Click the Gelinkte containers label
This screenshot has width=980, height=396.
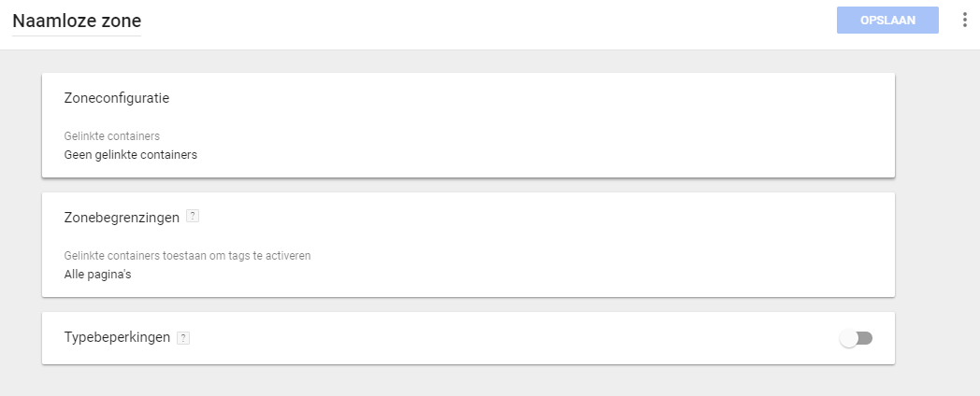point(112,136)
